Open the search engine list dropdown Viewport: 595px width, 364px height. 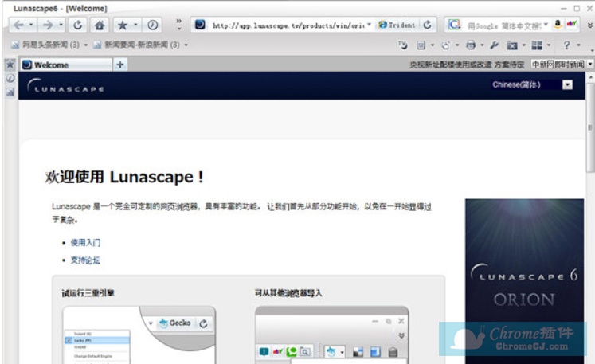pyautogui.click(x=546, y=25)
